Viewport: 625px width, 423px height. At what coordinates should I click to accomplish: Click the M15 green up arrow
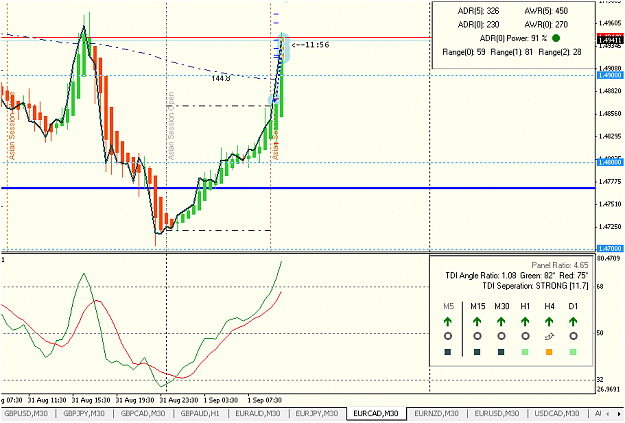pyautogui.click(x=477, y=321)
